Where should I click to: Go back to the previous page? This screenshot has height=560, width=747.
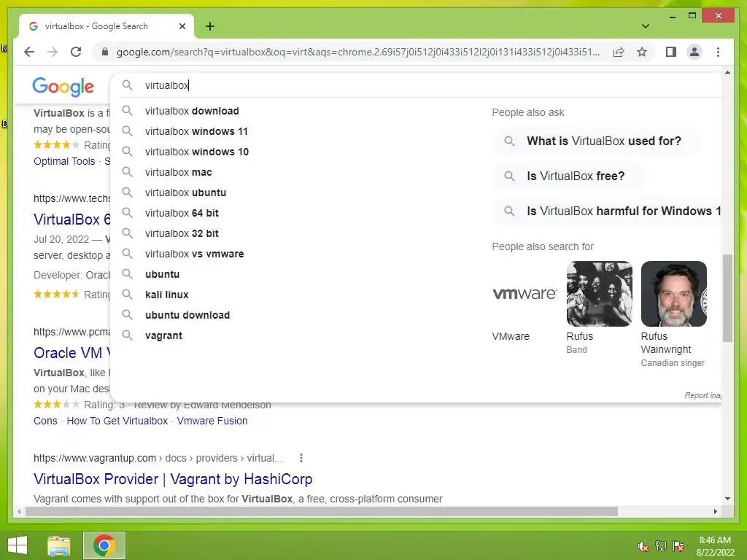tap(29, 52)
